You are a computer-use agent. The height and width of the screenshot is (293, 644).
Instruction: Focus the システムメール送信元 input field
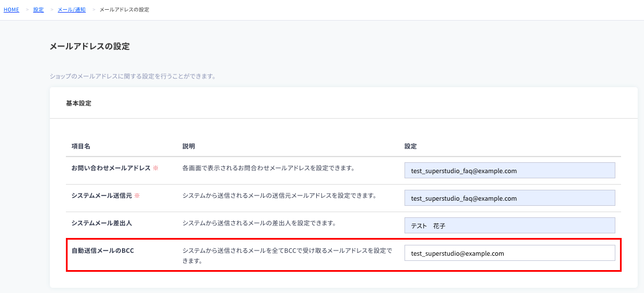[510, 198]
